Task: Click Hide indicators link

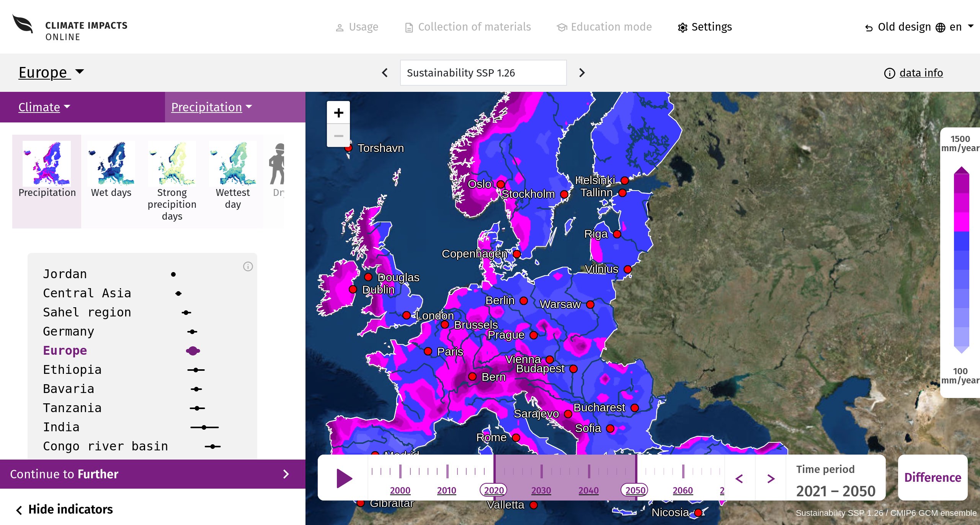Action: tap(64, 509)
